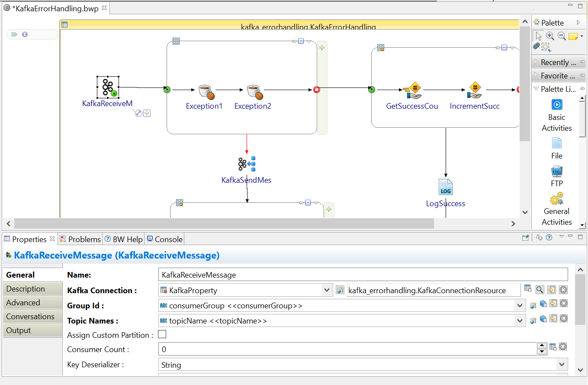
Task: Click the Kafka Connection resource field
Action: pos(434,290)
